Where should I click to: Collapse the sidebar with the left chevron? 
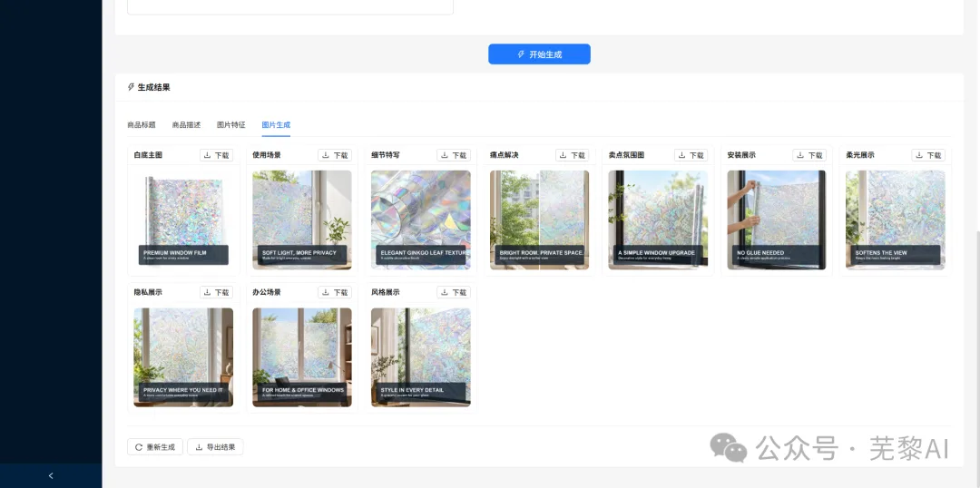(51, 476)
